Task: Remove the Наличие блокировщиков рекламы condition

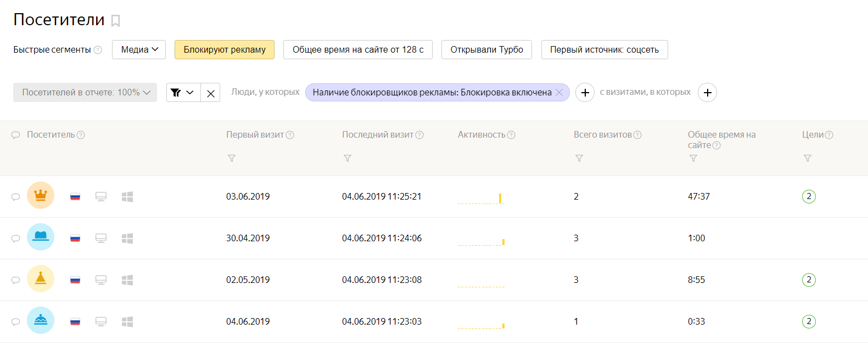Action: tap(559, 93)
